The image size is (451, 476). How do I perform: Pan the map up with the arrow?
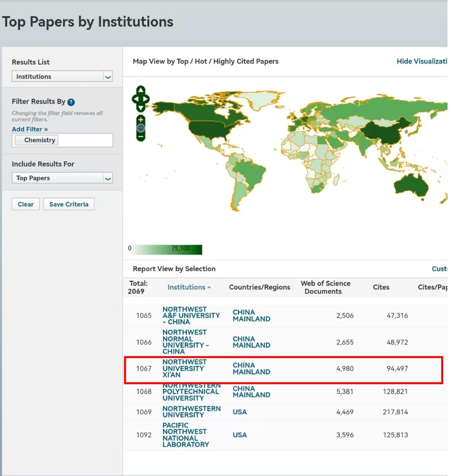[141, 90]
